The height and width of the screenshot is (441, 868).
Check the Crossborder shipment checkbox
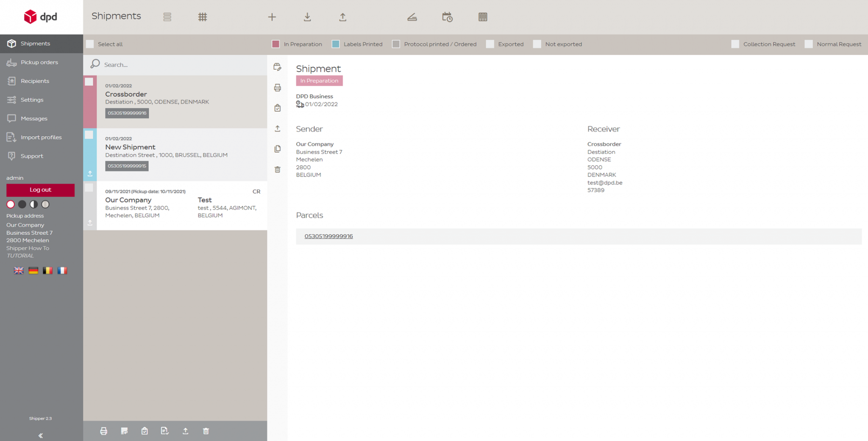(x=89, y=82)
